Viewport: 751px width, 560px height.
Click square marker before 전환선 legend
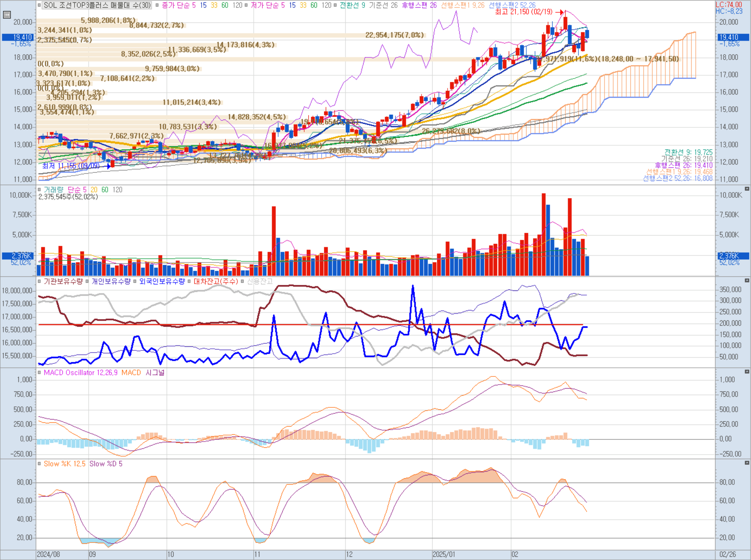point(335,5)
